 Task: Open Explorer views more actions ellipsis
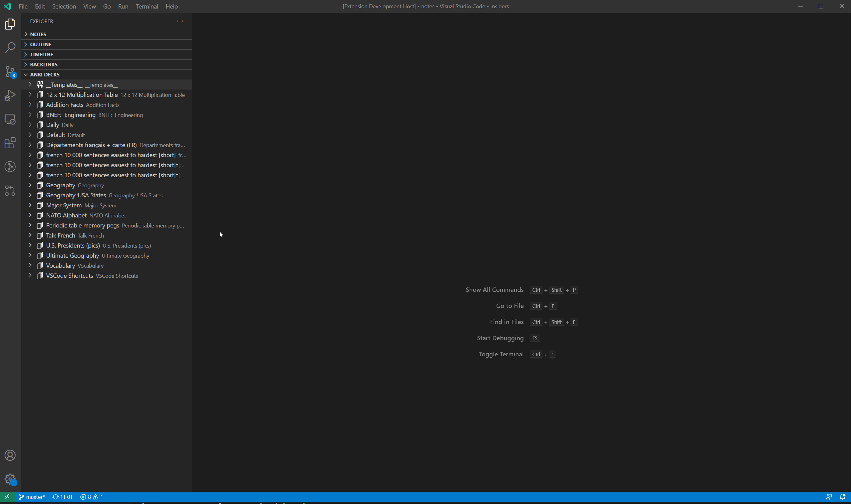click(x=180, y=21)
